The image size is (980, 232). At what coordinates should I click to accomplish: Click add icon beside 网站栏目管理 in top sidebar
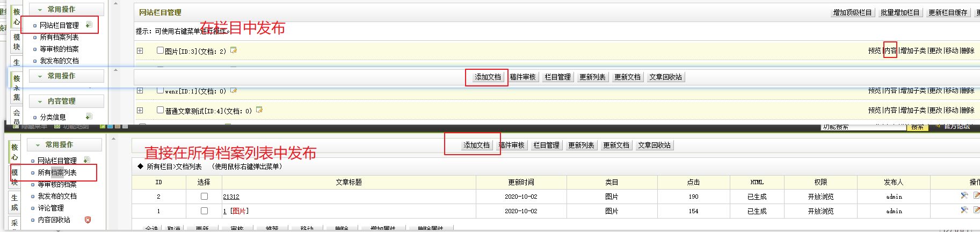(x=89, y=25)
